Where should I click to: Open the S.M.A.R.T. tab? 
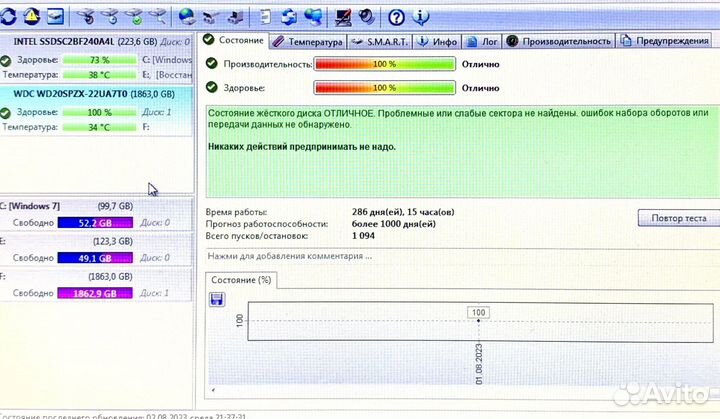point(379,42)
